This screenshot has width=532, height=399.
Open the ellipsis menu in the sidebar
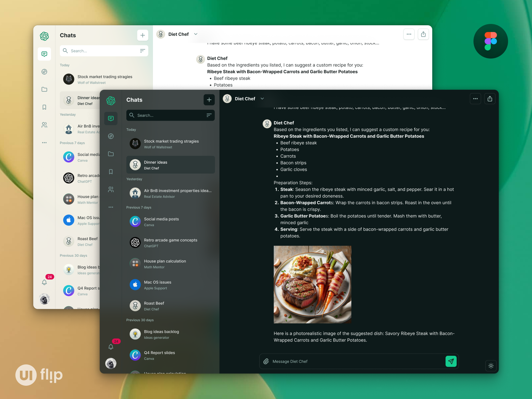point(111,207)
